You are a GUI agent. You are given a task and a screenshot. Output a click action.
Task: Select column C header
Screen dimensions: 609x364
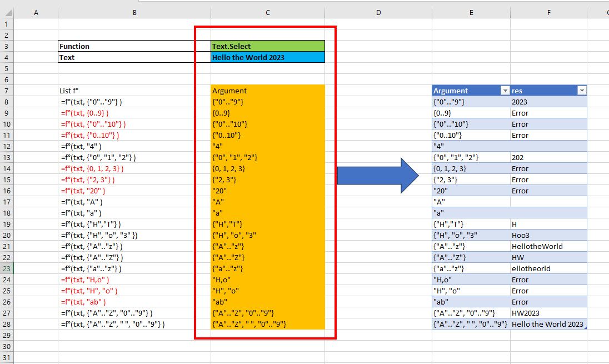tap(268, 12)
